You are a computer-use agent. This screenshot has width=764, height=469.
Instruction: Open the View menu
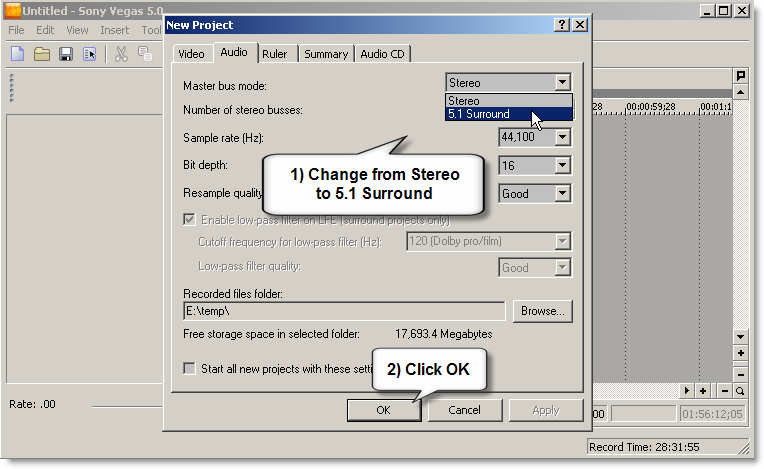[77, 30]
